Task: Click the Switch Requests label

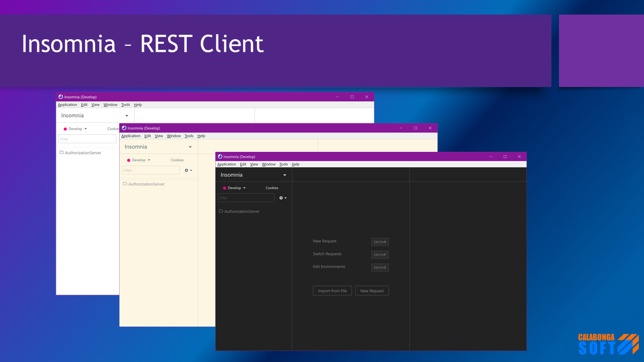Action: tap(327, 254)
